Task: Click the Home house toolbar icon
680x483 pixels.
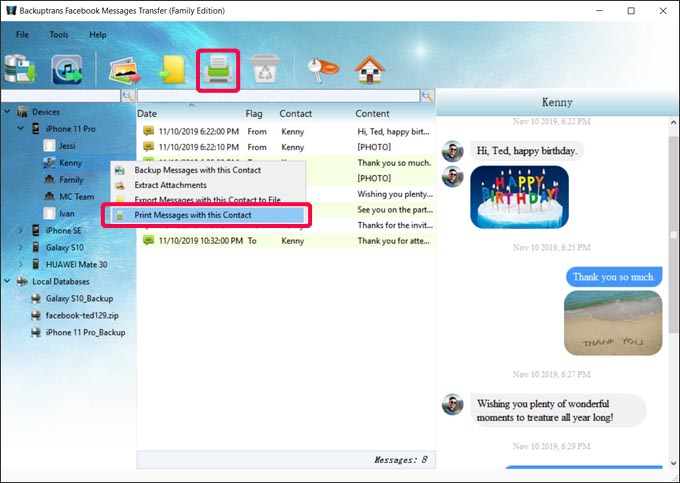Action: click(x=369, y=69)
